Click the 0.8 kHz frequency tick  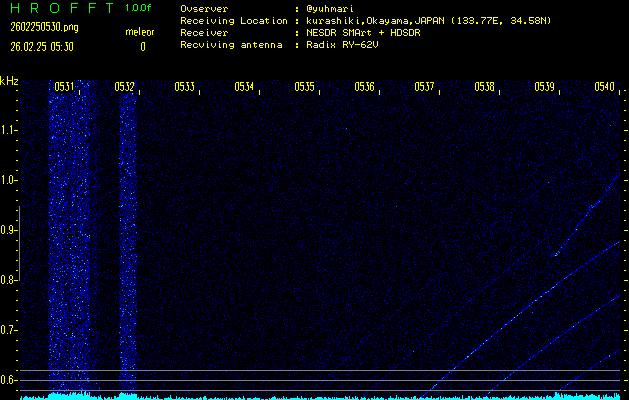(9, 280)
